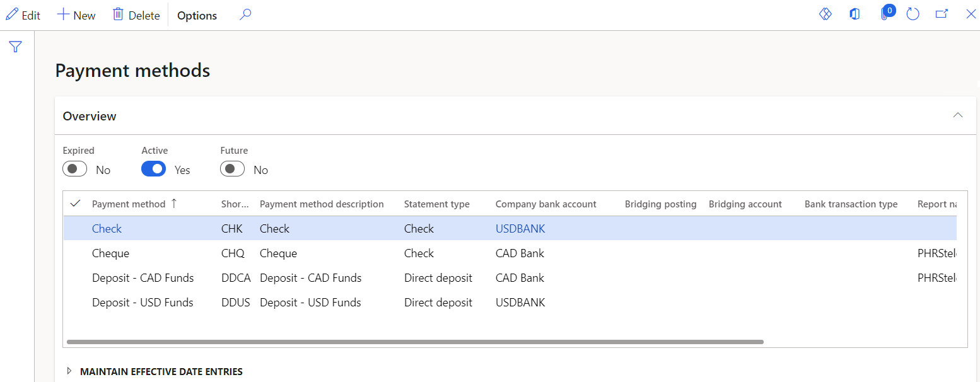The width and height of the screenshot is (980, 382).
Task: Click PHRStel report value in Cheque row
Action: tap(937, 253)
